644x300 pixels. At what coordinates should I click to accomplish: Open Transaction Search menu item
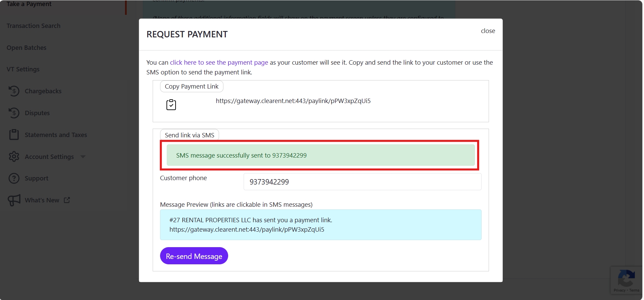[x=33, y=26]
